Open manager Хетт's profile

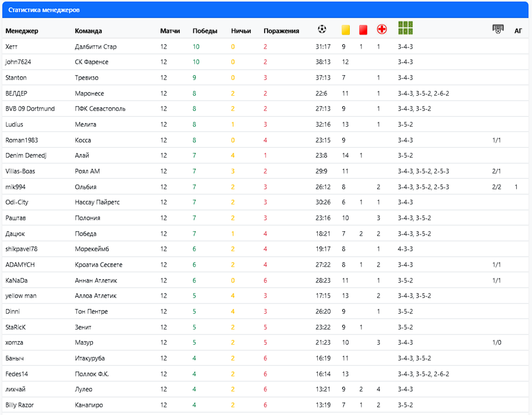(x=12, y=47)
